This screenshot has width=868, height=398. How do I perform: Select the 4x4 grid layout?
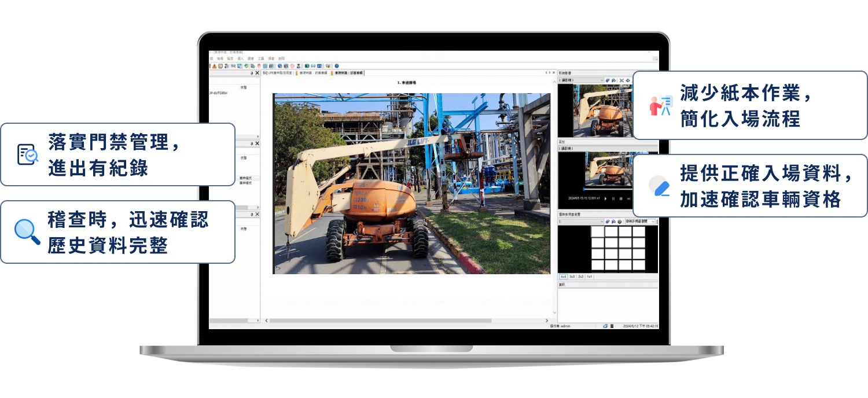563,277
